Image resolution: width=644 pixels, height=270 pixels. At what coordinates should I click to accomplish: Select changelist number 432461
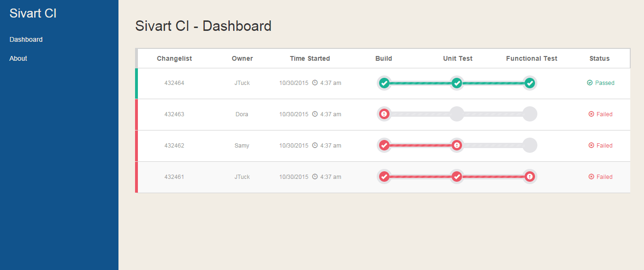174,177
